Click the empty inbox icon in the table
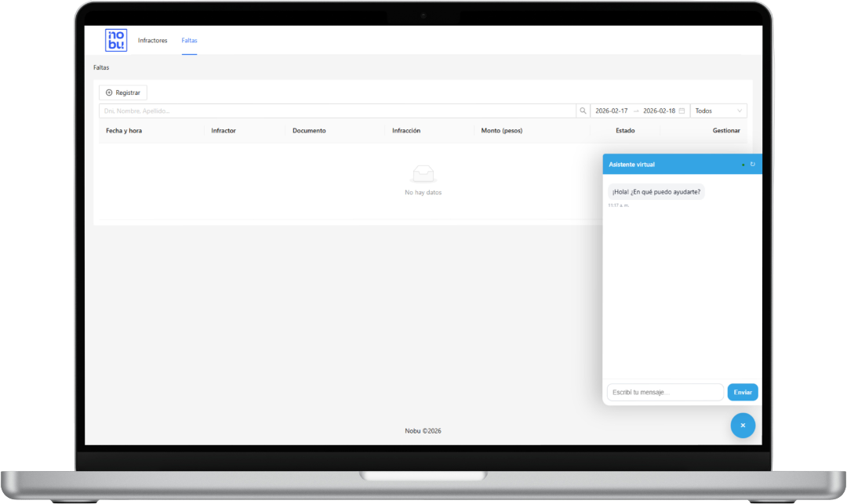 point(423,172)
